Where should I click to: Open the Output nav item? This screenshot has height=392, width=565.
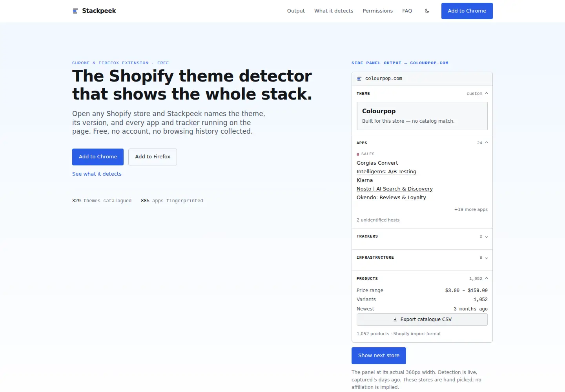click(296, 11)
